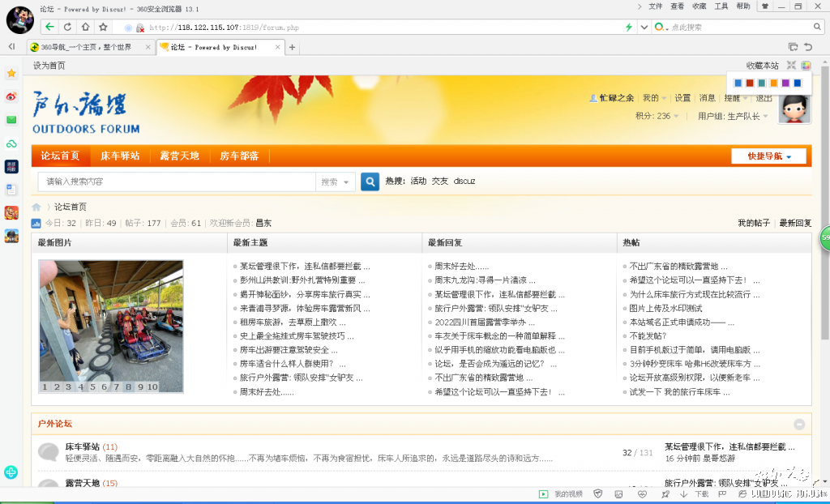Click the 收藏本站 link

point(762,66)
